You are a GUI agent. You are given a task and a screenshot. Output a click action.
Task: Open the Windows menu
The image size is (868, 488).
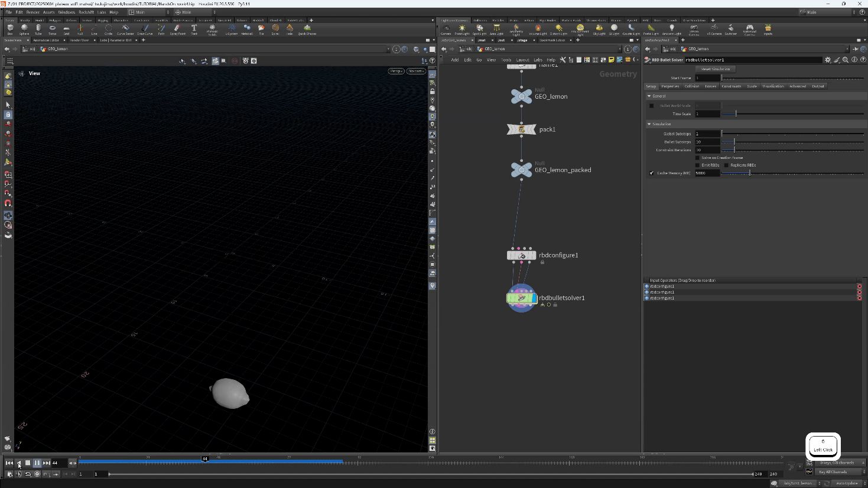pos(66,12)
